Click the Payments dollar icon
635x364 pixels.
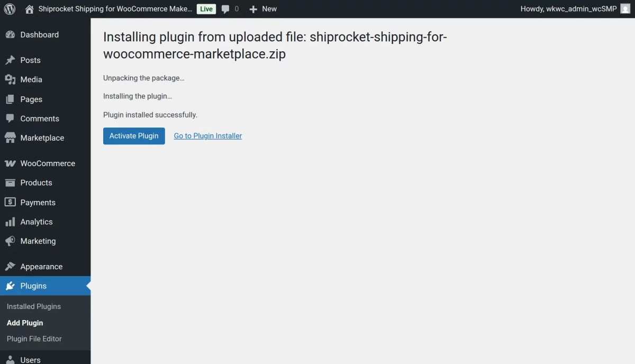(10, 202)
